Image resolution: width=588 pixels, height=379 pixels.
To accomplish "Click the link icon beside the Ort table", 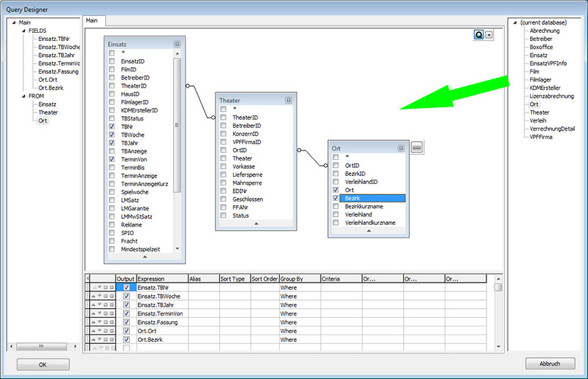I will click(416, 148).
